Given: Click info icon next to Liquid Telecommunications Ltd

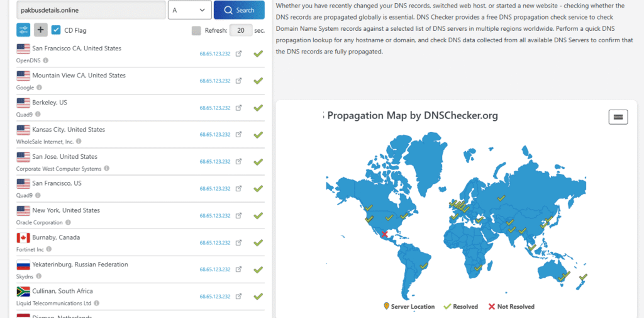Looking at the screenshot, I should [x=96, y=303].
